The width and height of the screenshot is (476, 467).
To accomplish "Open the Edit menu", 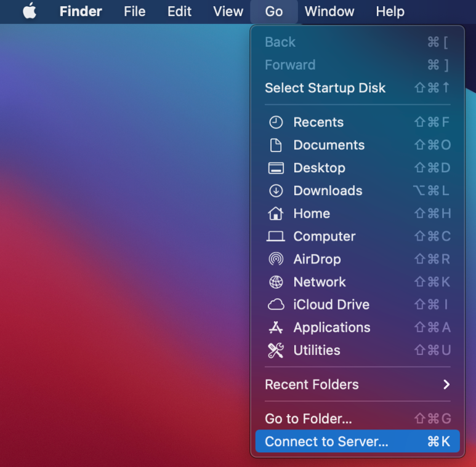I will pyautogui.click(x=179, y=12).
